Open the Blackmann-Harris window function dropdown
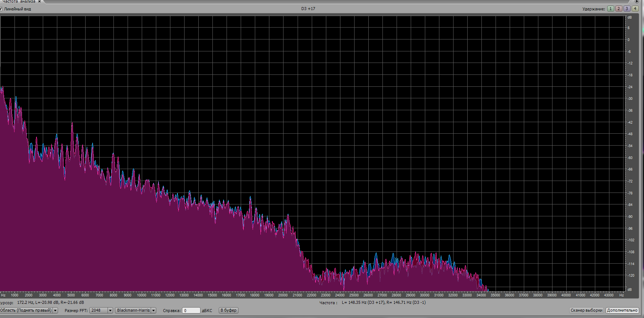 pos(153,311)
